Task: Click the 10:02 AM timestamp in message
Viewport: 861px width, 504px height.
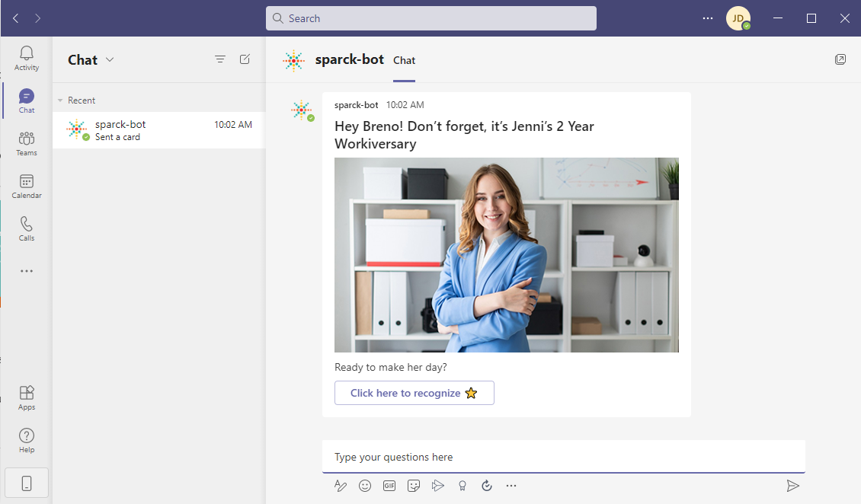Action: [x=405, y=105]
